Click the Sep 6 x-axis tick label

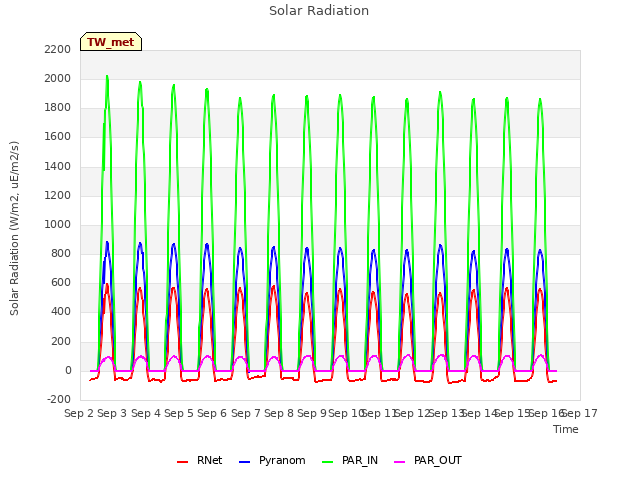coord(212,413)
